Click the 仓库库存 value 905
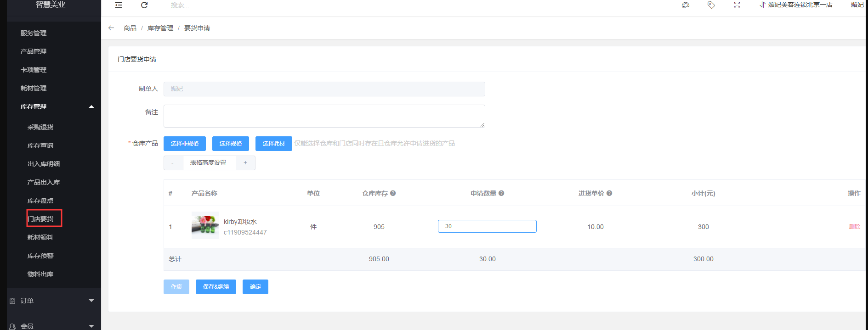This screenshot has height=330, width=868. [x=379, y=227]
